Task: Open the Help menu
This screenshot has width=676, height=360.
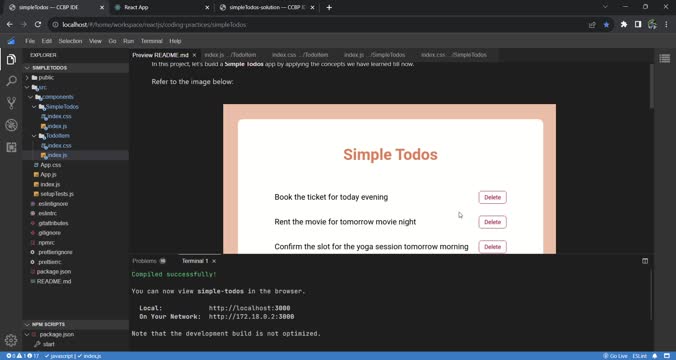Action: (175, 41)
